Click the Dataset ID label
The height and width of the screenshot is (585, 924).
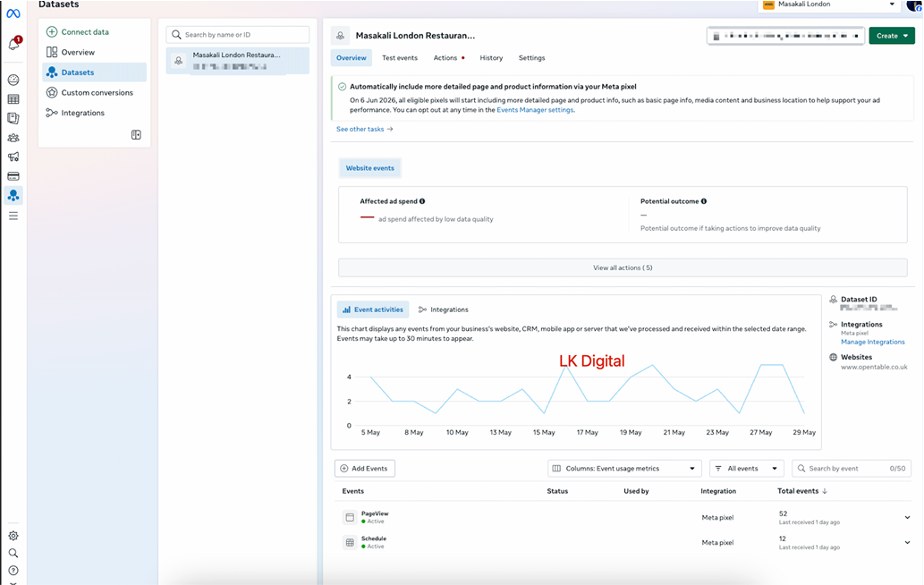859,300
